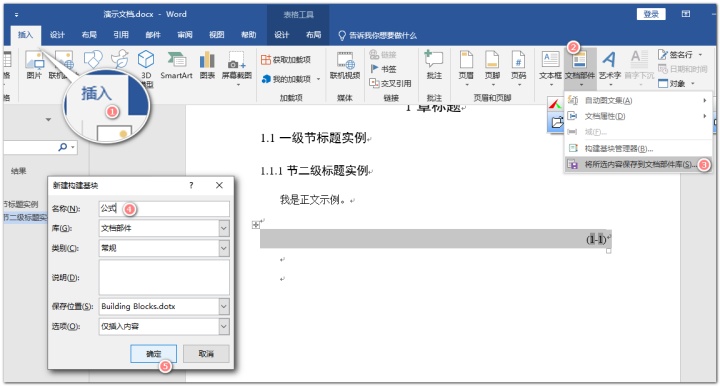Expand the 保存位置 dropdown
720x386 pixels.
click(x=224, y=307)
